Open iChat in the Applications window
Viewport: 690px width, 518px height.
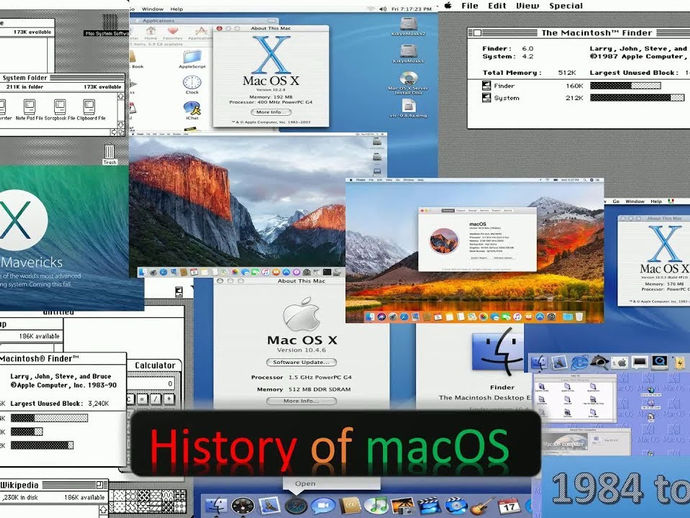(192, 110)
